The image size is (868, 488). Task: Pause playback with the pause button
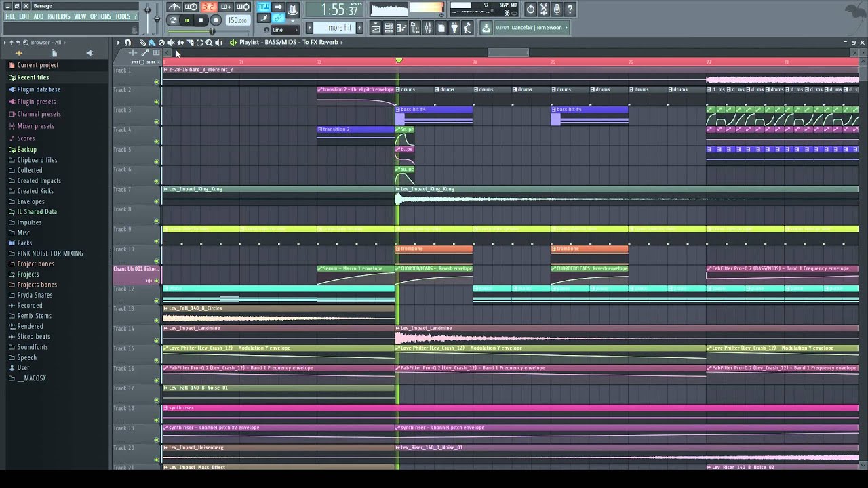[186, 20]
